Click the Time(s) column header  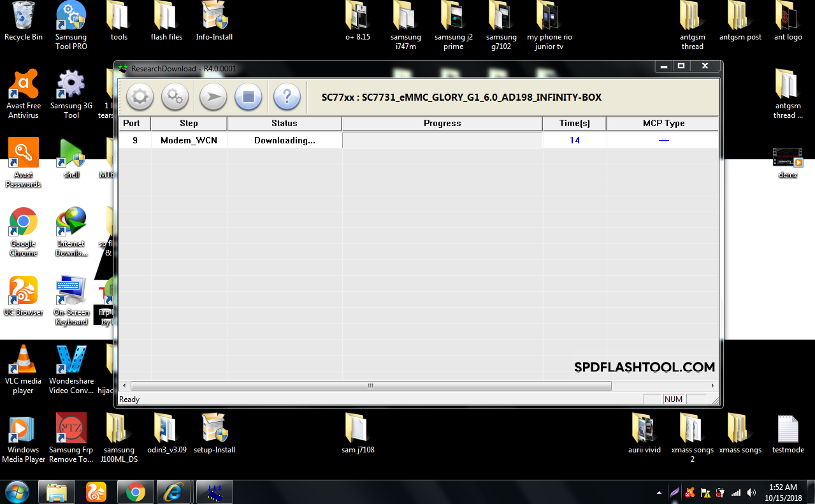575,123
